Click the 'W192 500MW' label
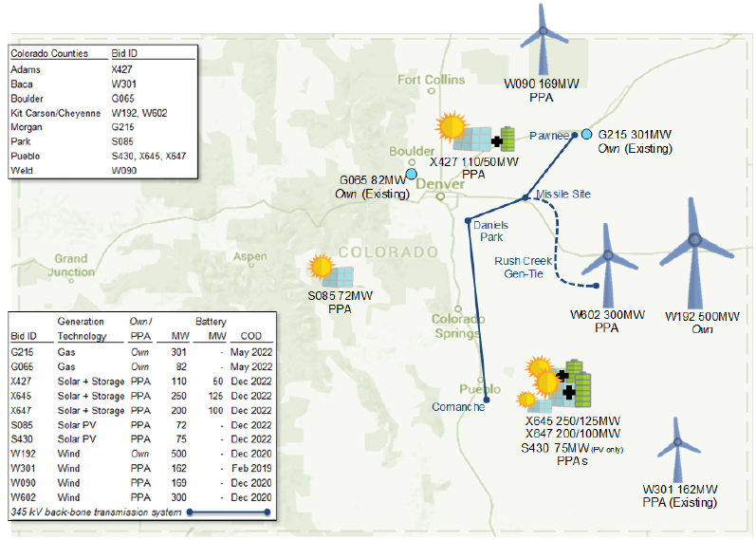 click(x=702, y=317)
